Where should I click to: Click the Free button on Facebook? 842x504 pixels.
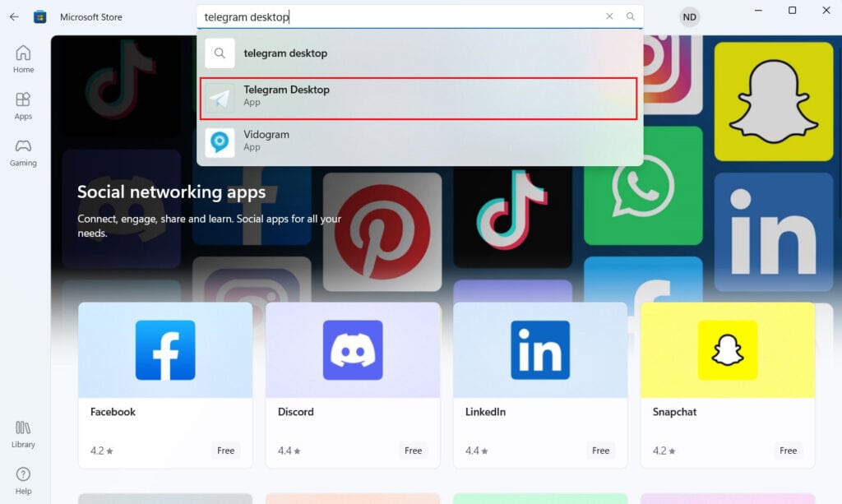pos(225,451)
